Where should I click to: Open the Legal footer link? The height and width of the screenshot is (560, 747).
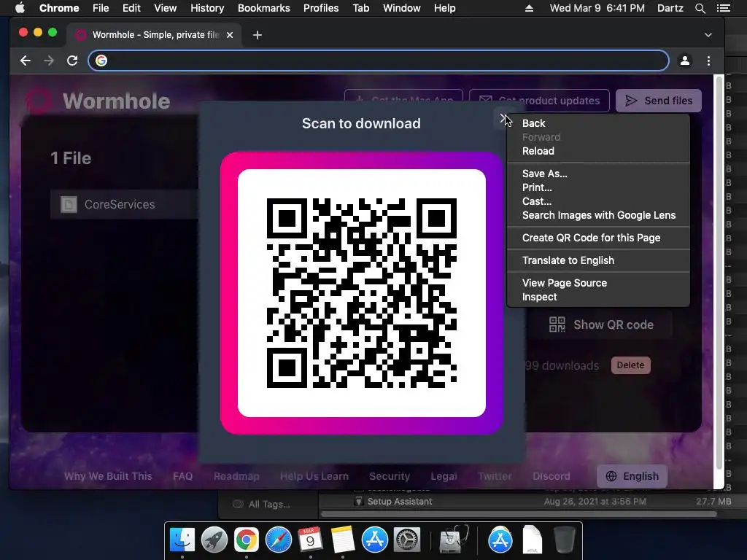click(444, 476)
